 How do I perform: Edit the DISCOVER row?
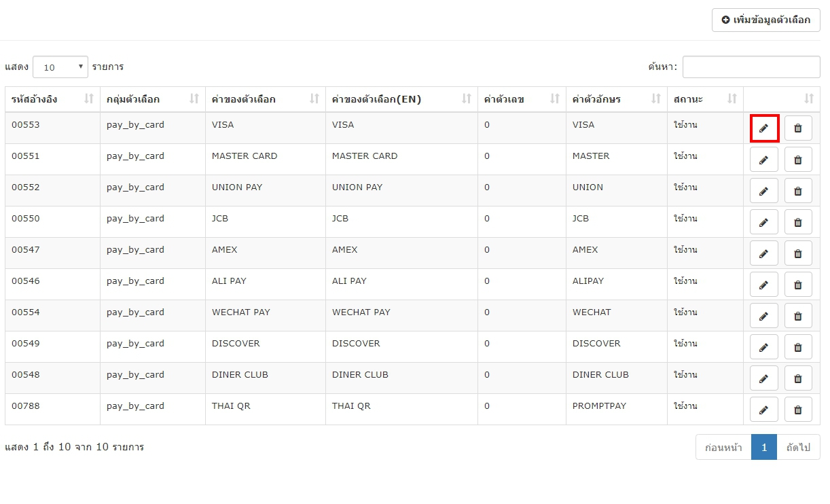pos(764,346)
